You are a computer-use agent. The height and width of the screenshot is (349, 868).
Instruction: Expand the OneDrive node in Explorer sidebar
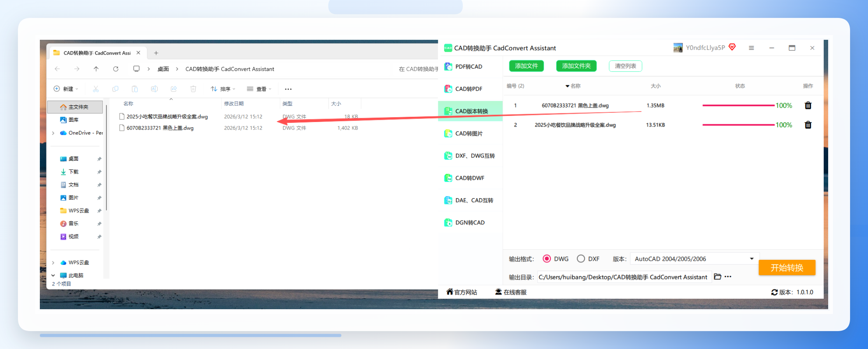(x=53, y=133)
